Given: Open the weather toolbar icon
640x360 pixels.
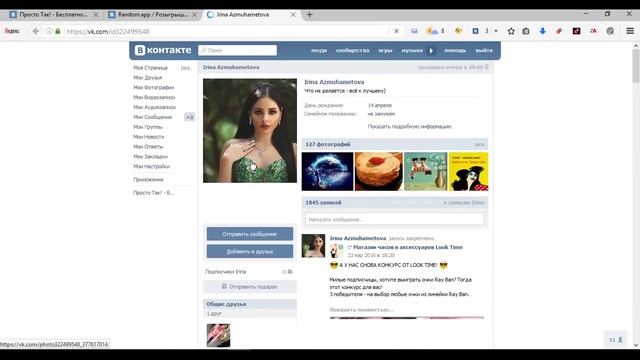Looking at the screenshot, I should [432, 31].
